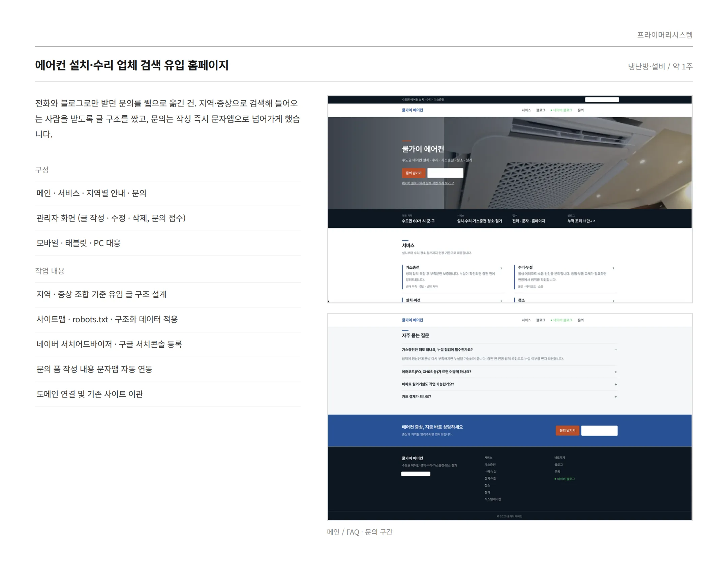Click the FAQ question '아파트 실외기실도 작업 가능한가요?'

[428, 384]
